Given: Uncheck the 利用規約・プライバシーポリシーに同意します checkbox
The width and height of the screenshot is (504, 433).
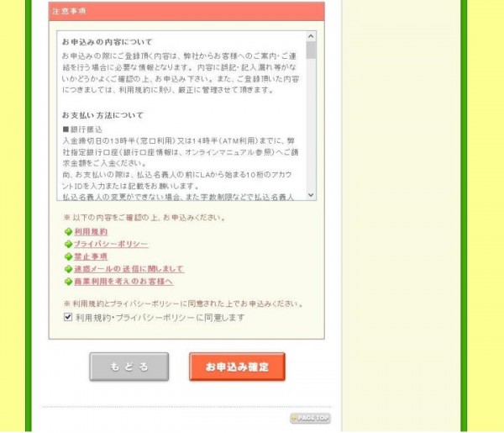Looking at the screenshot, I should coord(68,317).
